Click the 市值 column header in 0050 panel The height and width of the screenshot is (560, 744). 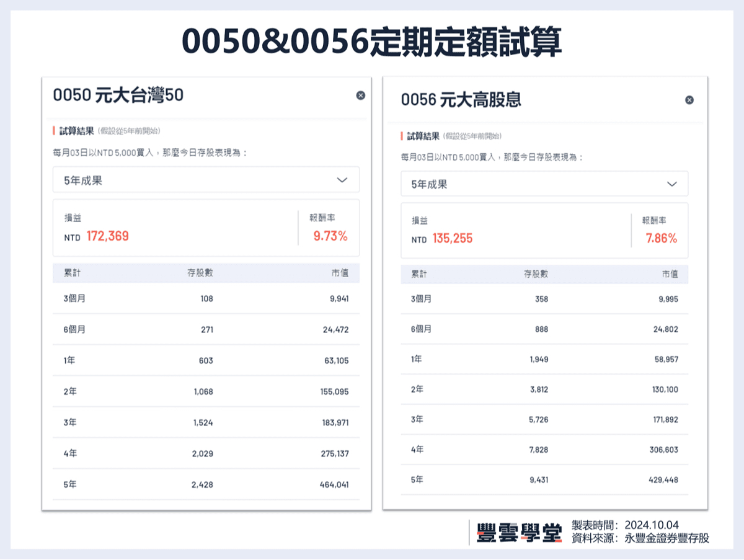[x=340, y=273]
